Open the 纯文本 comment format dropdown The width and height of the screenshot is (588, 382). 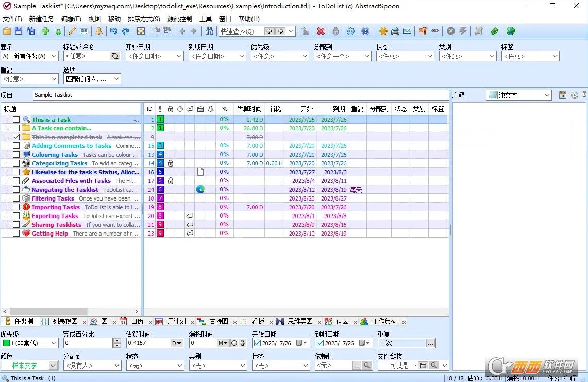tap(519, 95)
